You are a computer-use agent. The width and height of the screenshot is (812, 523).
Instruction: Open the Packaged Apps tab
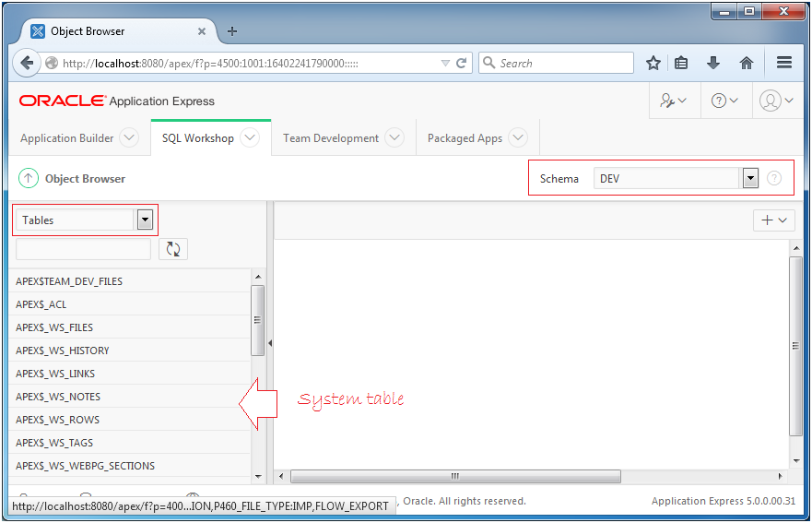click(x=465, y=138)
